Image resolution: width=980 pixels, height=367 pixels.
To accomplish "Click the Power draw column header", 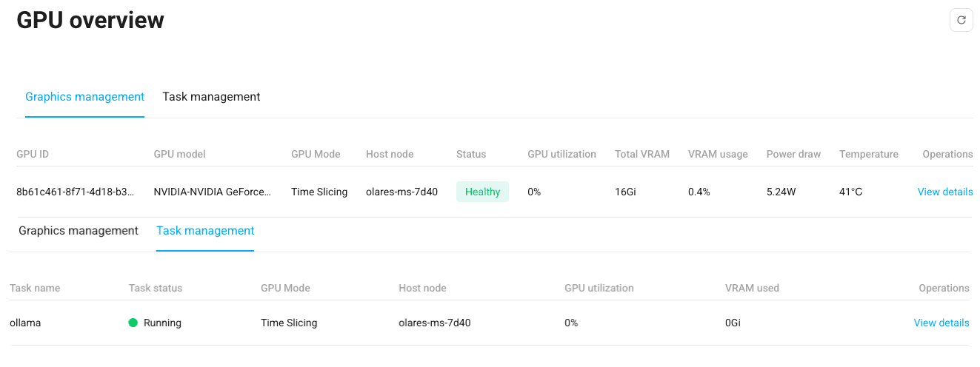I will [x=793, y=155].
